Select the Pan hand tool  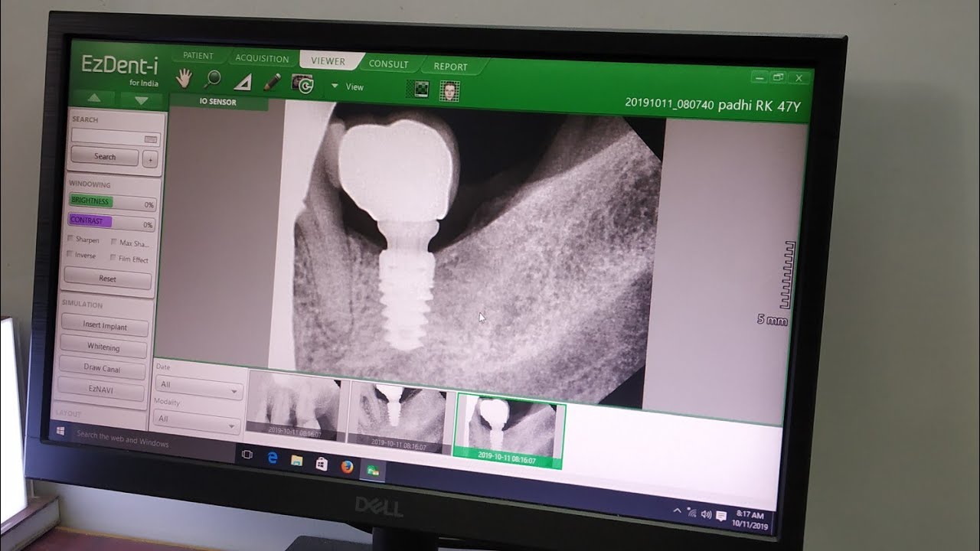184,78
